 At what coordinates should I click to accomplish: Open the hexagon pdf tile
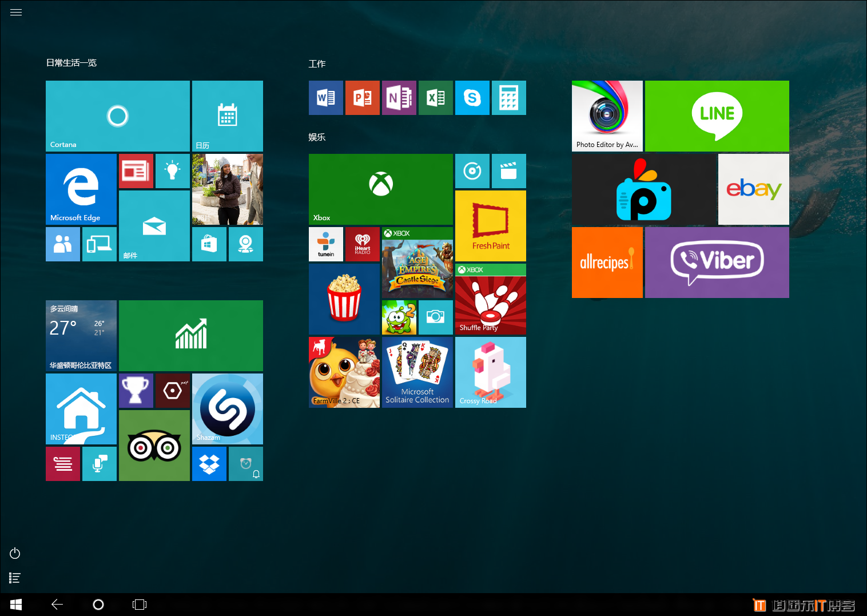coord(173,391)
